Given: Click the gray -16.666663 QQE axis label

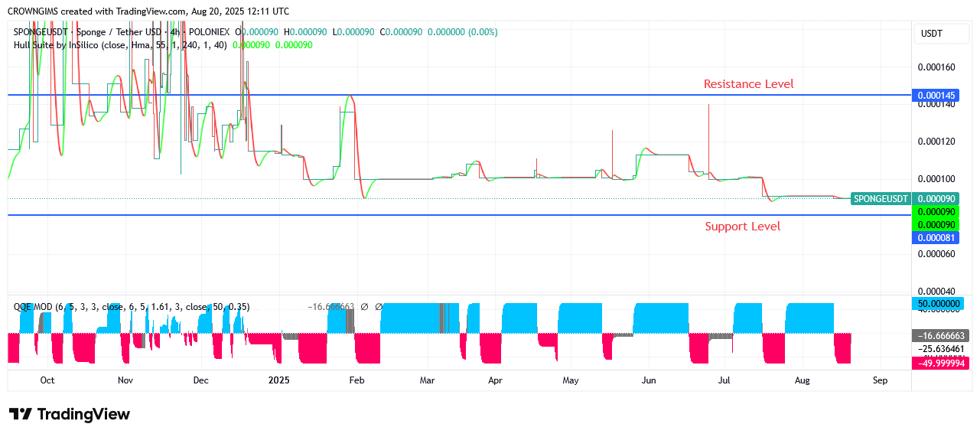Looking at the screenshot, I should tap(941, 335).
